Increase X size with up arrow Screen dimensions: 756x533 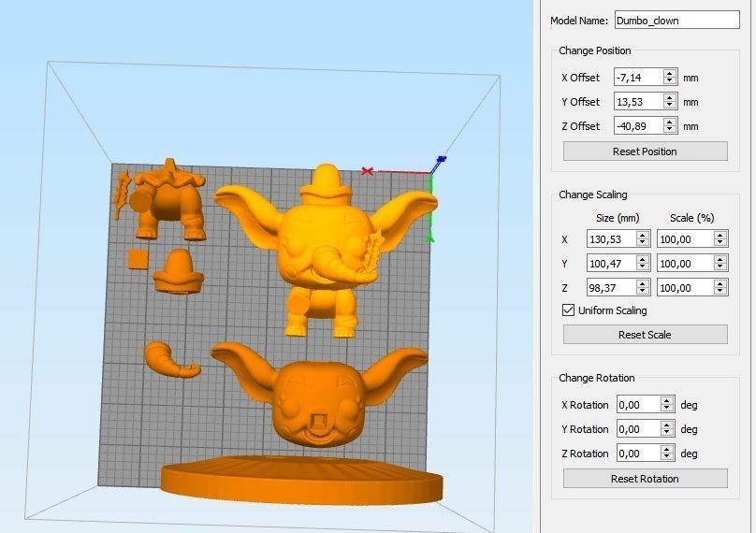643,236
